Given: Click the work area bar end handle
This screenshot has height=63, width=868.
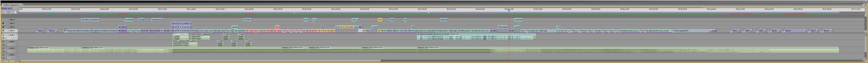Looking at the screenshot, I should [839, 12].
